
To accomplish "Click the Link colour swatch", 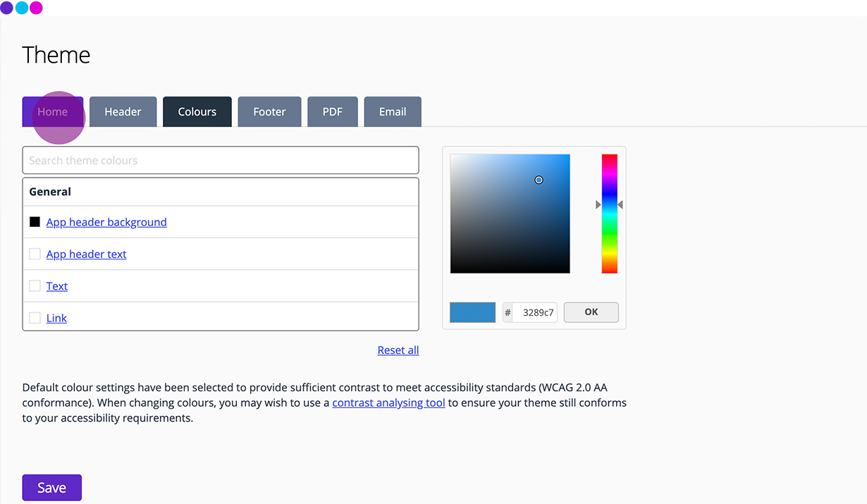I will tap(35, 318).
